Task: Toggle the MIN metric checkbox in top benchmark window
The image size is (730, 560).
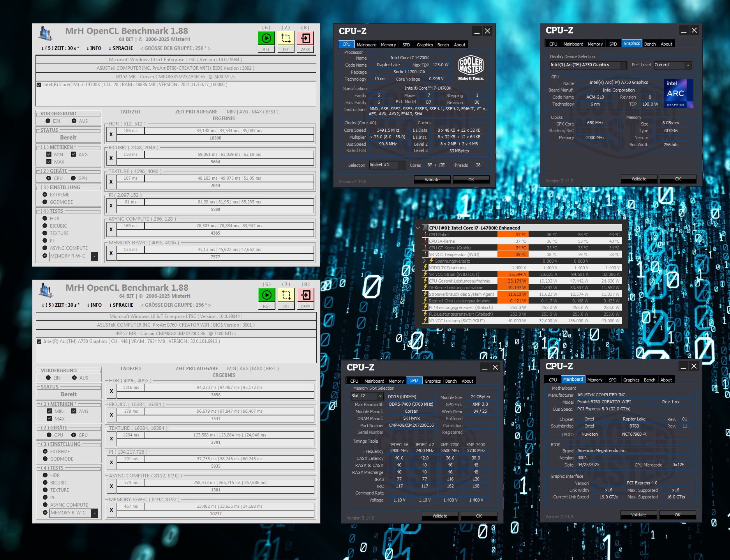Action: click(x=49, y=154)
